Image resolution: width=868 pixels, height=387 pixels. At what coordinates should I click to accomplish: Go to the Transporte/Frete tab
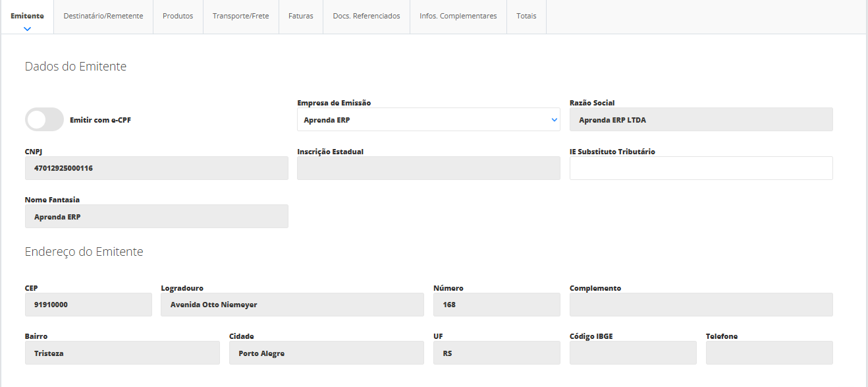pos(240,16)
